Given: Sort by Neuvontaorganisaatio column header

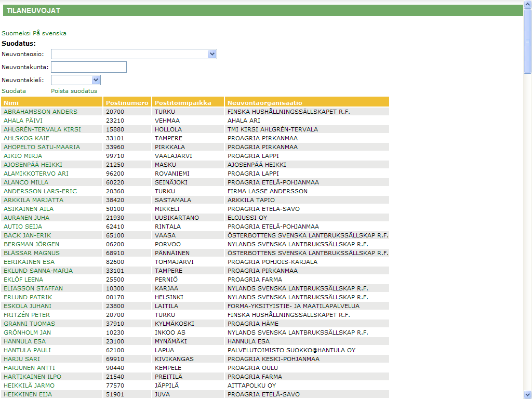Looking at the screenshot, I should pos(264,103).
